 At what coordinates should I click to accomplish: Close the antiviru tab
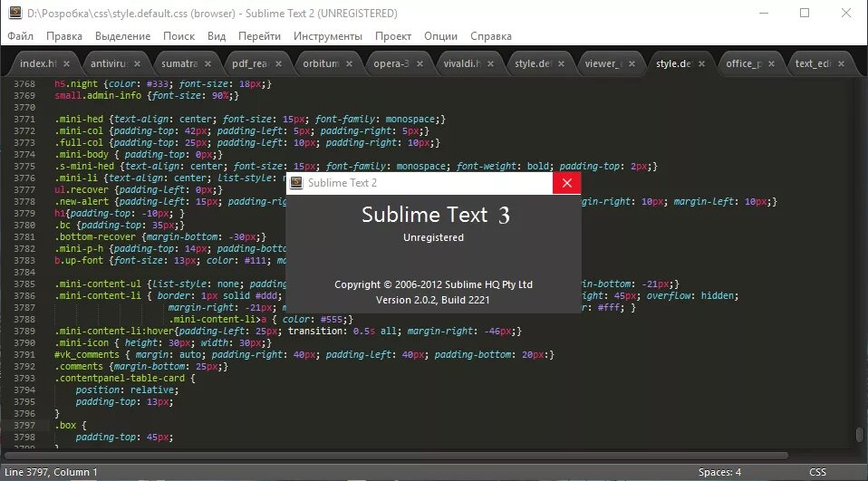tap(138, 64)
